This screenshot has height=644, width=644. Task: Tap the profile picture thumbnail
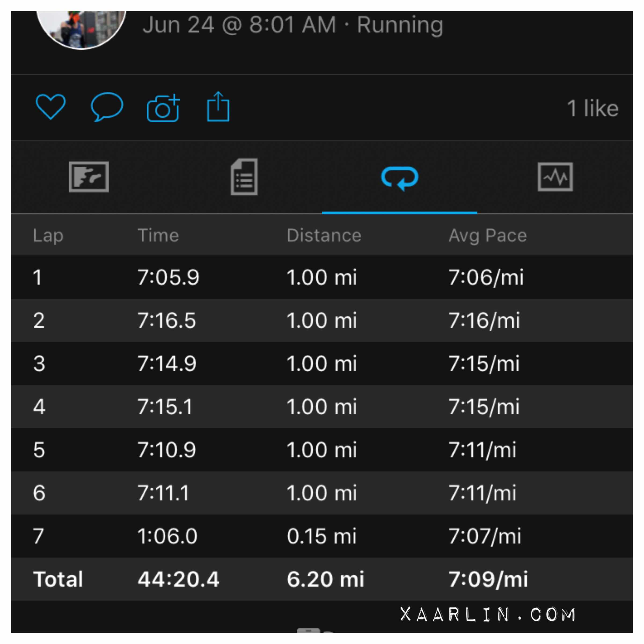pos(81,28)
